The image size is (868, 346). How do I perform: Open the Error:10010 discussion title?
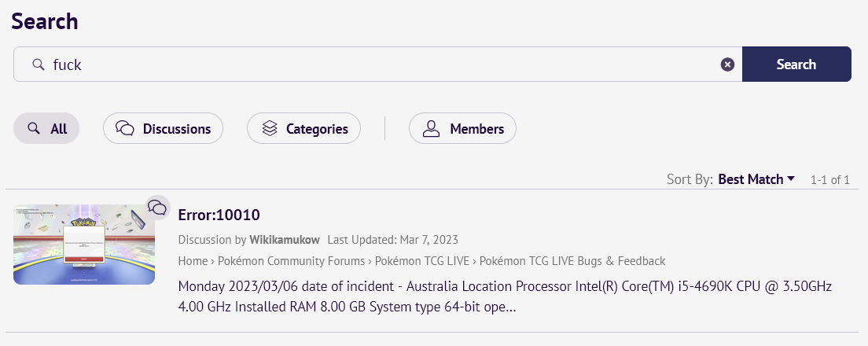pyautogui.click(x=219, y=215)
